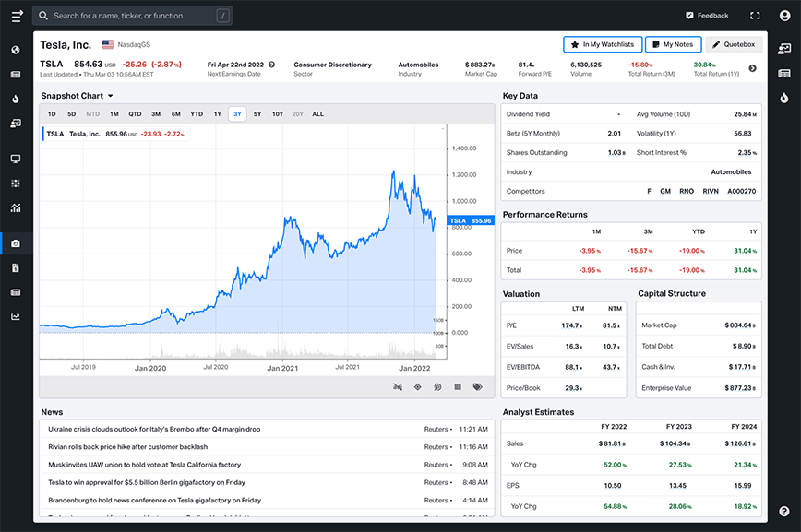801x532 pixels.
Task: Click the tags icon on the chart toolbar
Action: click(x=478, y=387)
